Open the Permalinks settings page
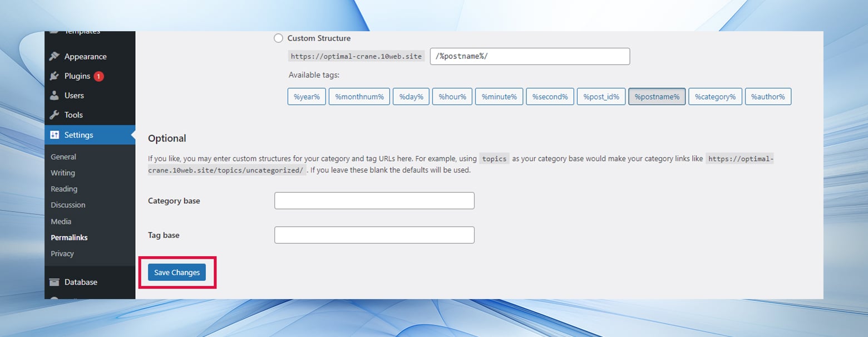This screenshot has width=868, height=337. coord(69,237)
